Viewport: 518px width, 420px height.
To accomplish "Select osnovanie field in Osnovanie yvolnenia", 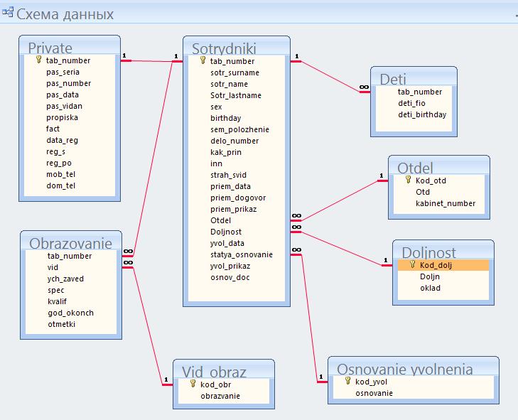I will coord(374,393).
